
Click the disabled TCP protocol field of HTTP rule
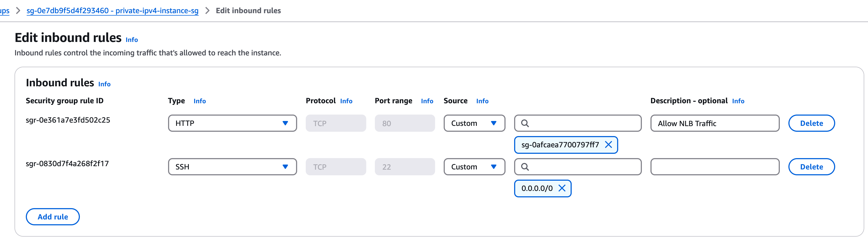pyautogui.click(x=336, y=123)
